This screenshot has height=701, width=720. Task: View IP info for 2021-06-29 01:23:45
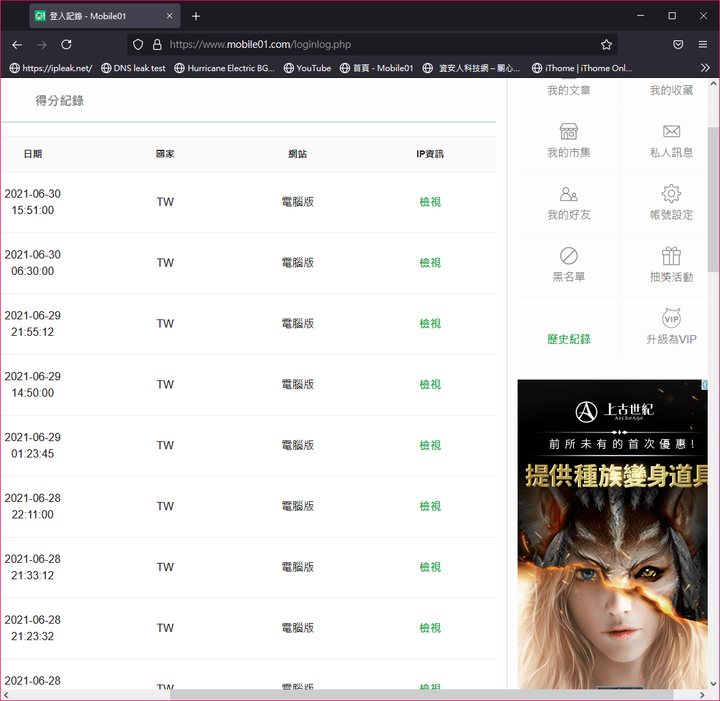coord(430,445)
